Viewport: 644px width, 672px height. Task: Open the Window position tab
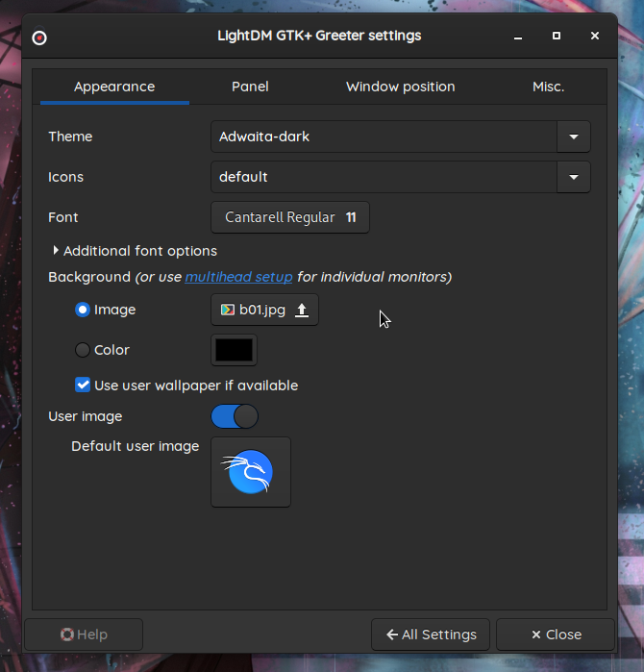(401, 87)
